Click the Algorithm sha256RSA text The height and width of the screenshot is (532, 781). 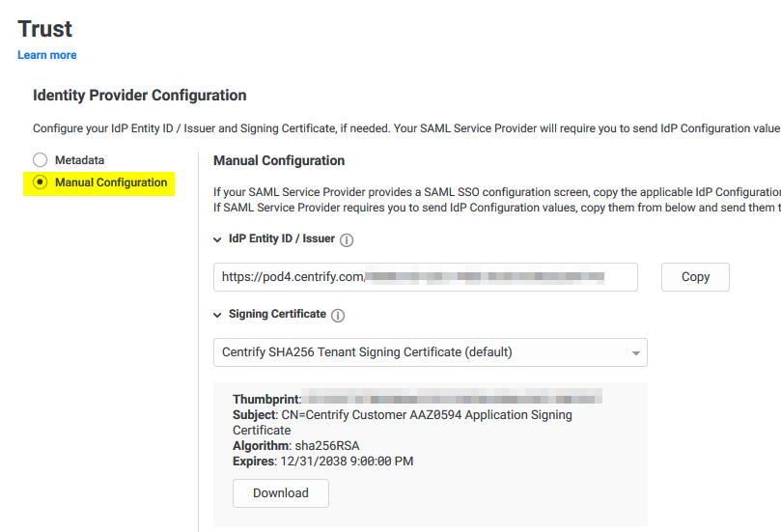click(x=295, y=446)
